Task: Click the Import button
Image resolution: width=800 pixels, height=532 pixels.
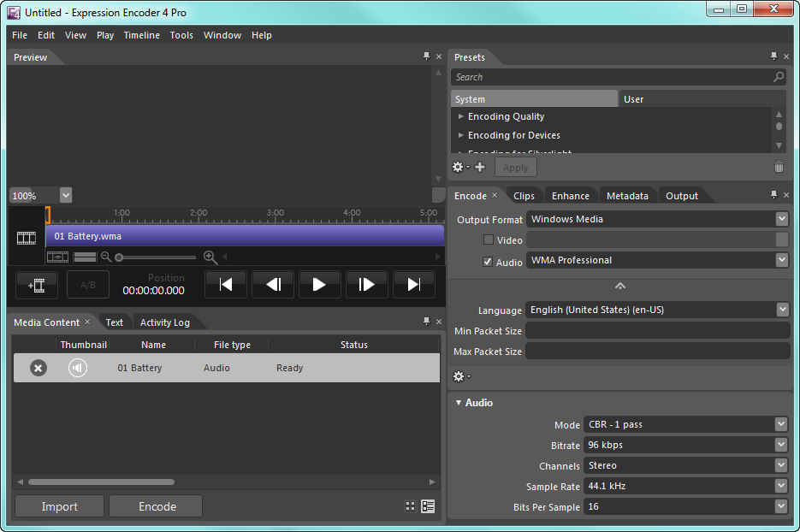Action: (x=59, y=506)
